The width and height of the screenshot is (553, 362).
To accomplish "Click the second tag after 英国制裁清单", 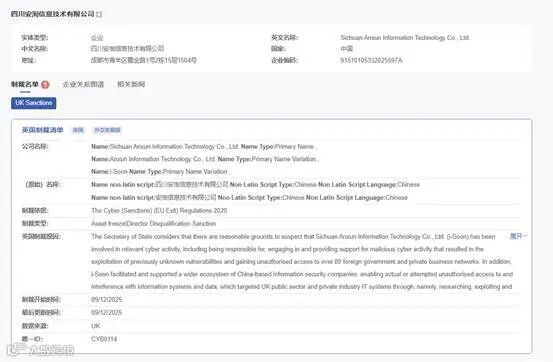I will 107,130.
